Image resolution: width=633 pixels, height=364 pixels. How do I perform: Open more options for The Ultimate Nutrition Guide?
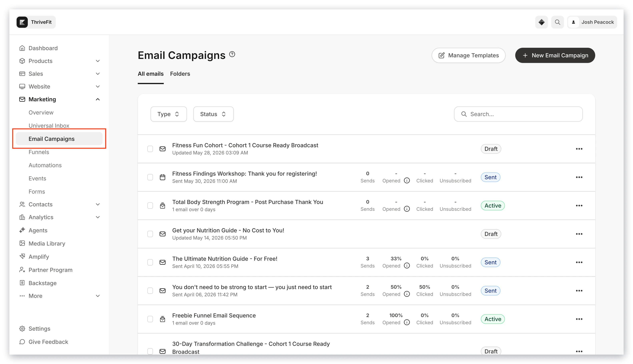tap(579, 262)
